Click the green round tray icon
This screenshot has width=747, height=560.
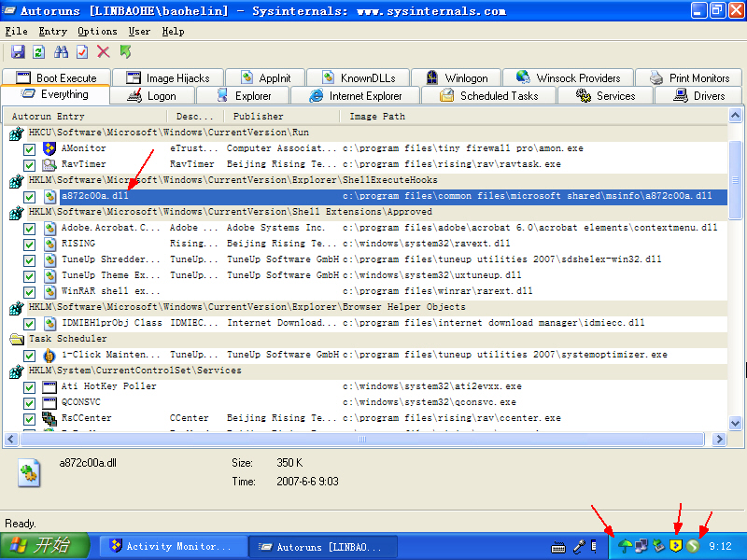(x=693, y=546)
